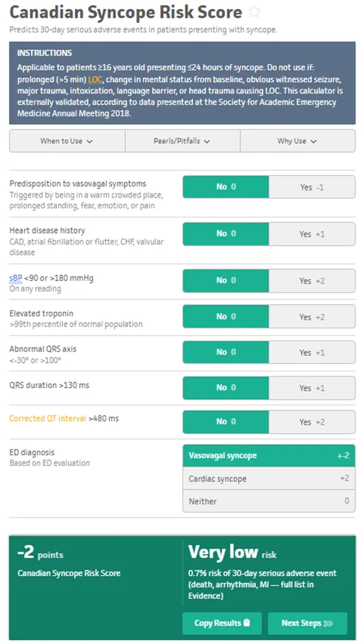The image size is (364, 644).
Task: Choose No for abnormal QRS axis
Action: tap(225, 352)
